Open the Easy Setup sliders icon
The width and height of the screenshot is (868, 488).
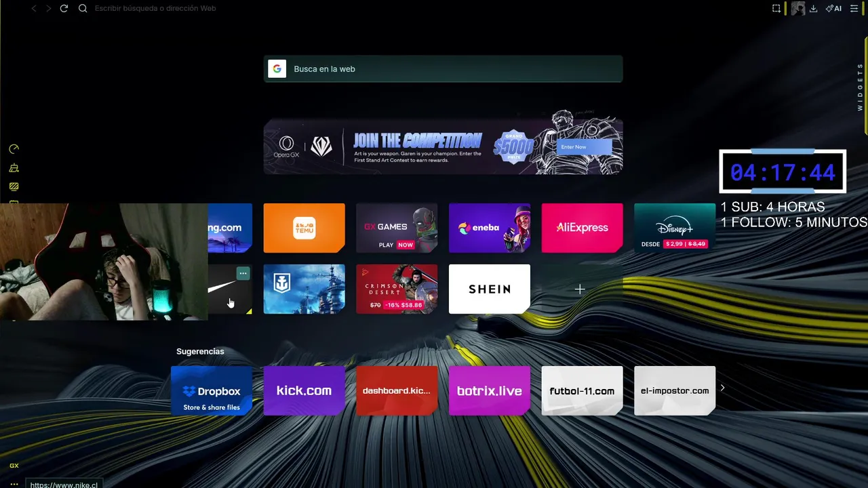[x=854, y=9]
